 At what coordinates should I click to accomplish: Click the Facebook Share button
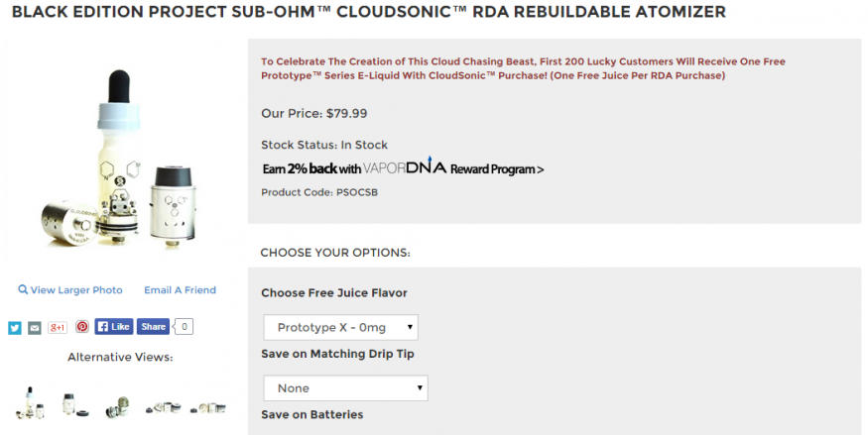coord(153,326)
